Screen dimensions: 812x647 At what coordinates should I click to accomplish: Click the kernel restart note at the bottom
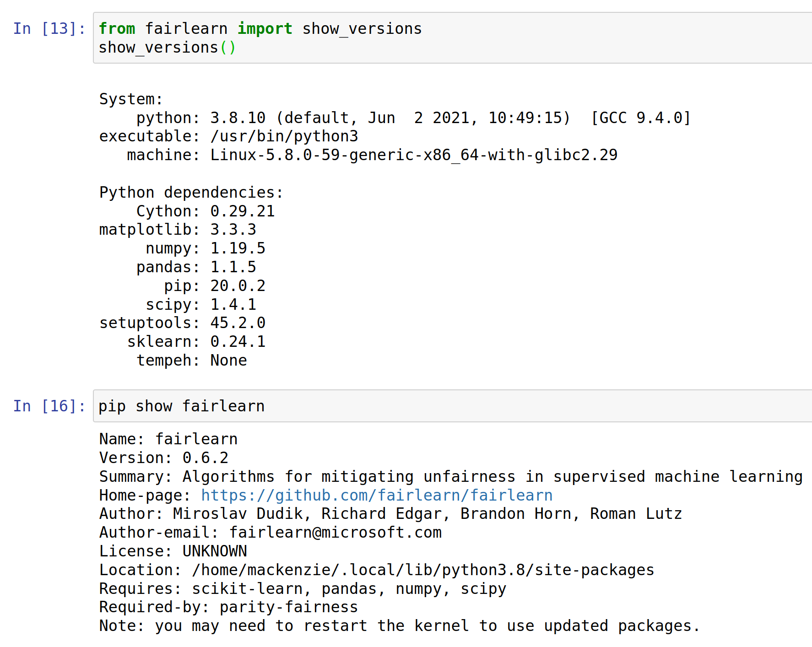pyautogui.click(x=398, y=625)
